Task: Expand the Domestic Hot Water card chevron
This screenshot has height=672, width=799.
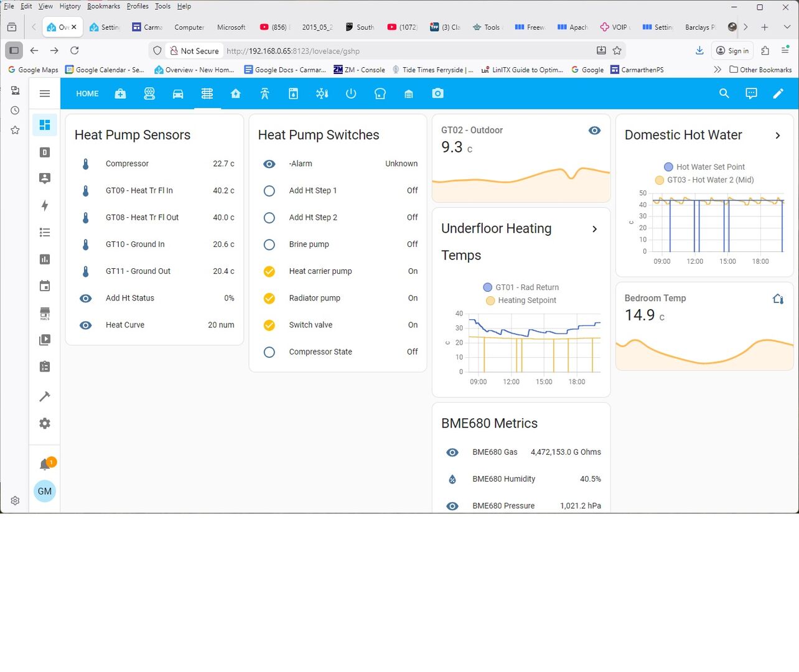Action: point(777,136)
